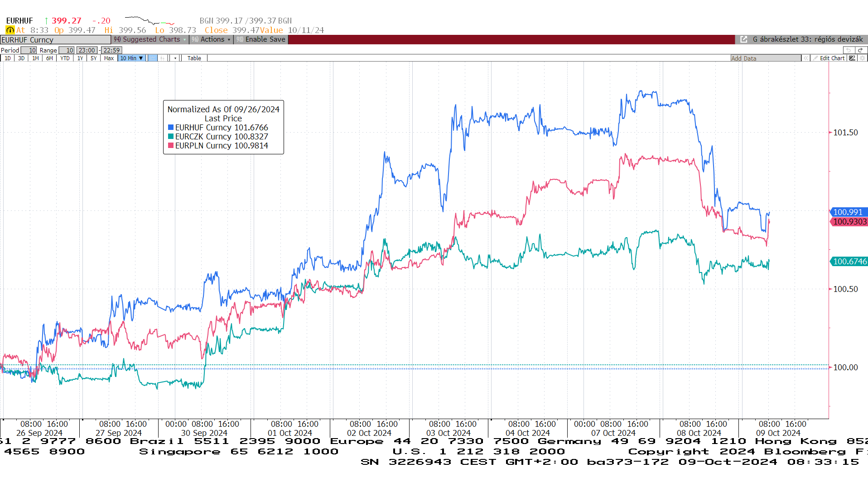Click the 22:59 end time field

coord(111,50)
